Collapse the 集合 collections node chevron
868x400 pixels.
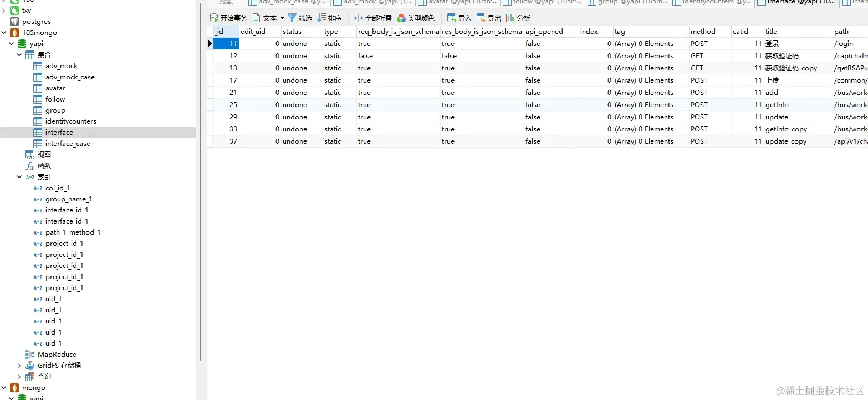pos(19,55)
